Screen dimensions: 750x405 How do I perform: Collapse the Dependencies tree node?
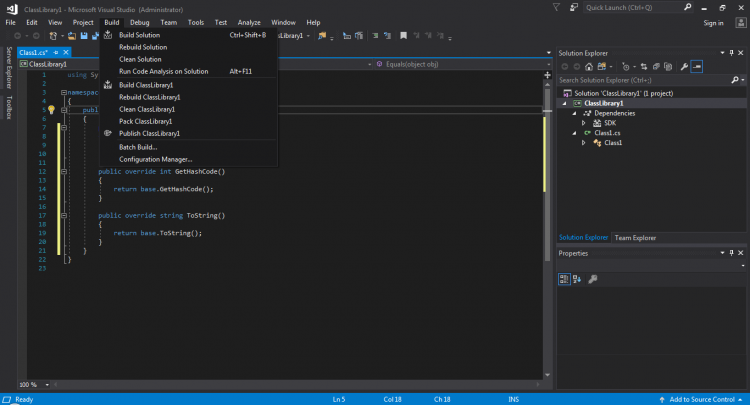[575, 113]
